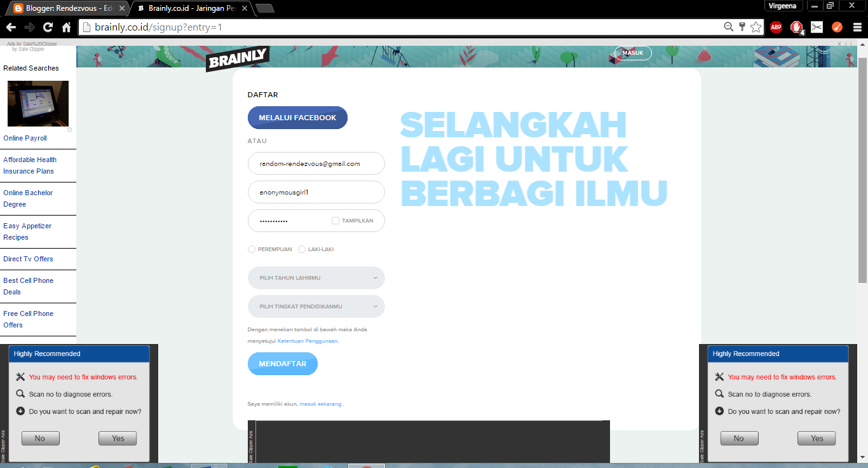Viewport: 868px width, 468px height.
Task: Click No in the left-hand Highly Recommended popup
Action: tap(40, 438)
